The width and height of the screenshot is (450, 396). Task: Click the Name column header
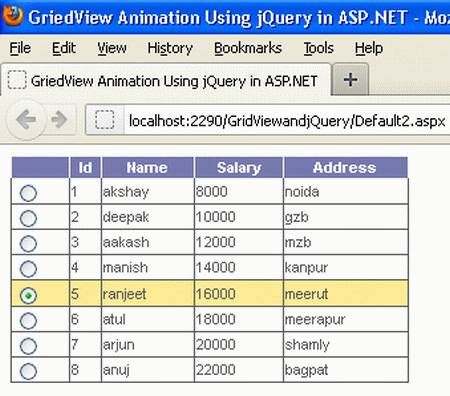[x=147, y=167]
